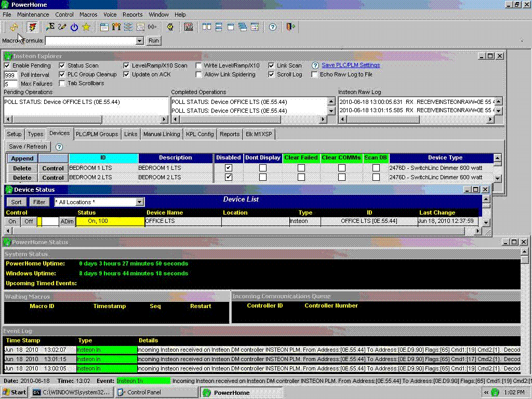Toggle PLC Group Cleanup option
This screenshot has height=399, width=532.
click(62, 74)
